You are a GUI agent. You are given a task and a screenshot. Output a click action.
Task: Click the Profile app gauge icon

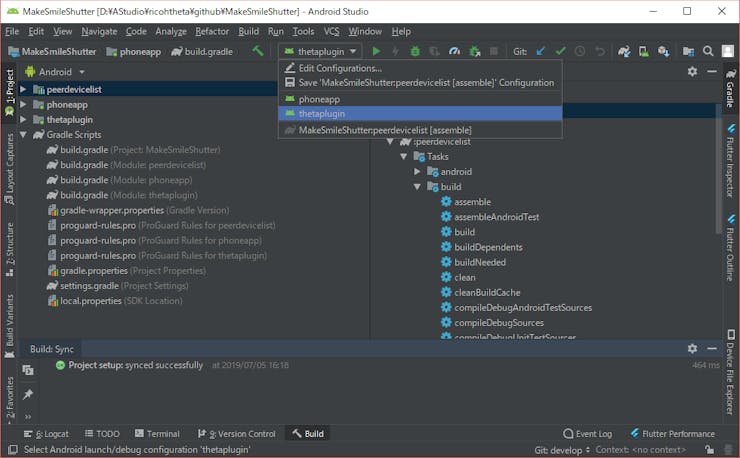pos(455,51)
